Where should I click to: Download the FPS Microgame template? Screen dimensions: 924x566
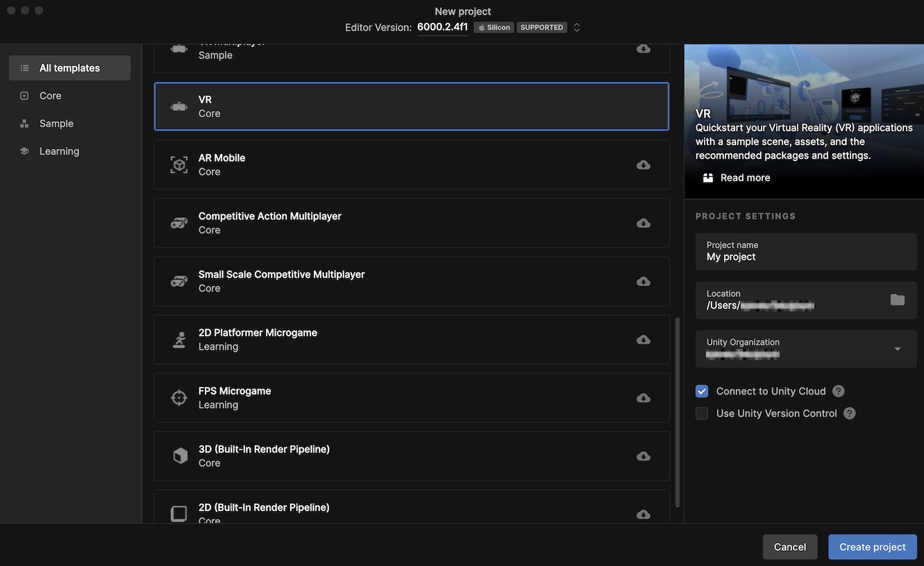tap(644, 398)
